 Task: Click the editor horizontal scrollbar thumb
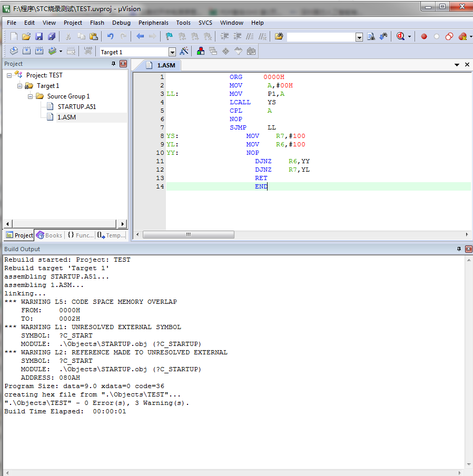(x=189, y=235)
